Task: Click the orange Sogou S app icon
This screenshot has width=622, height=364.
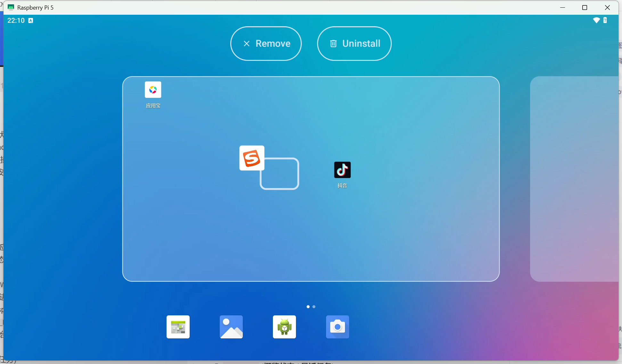Action: (x=252, y=158)
